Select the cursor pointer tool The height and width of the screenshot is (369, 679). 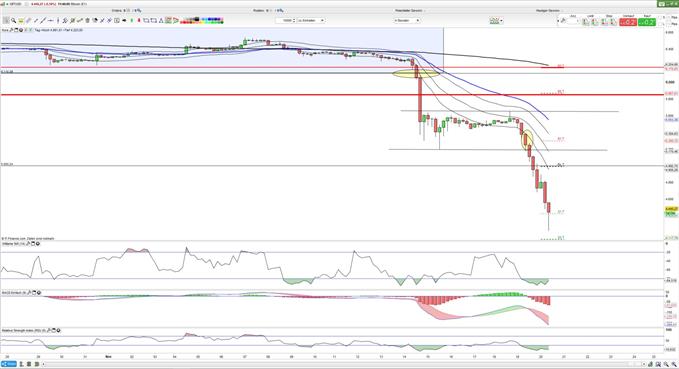click(6, 20)
